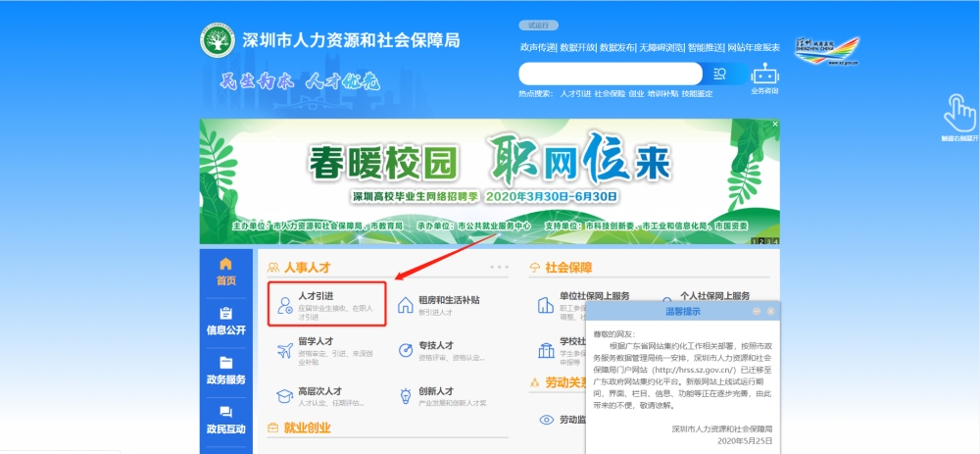Click the building icon for 单位社保网上服务
This screenshot has width=980, height=454.
pyautogui.click(x=546, y=305)
